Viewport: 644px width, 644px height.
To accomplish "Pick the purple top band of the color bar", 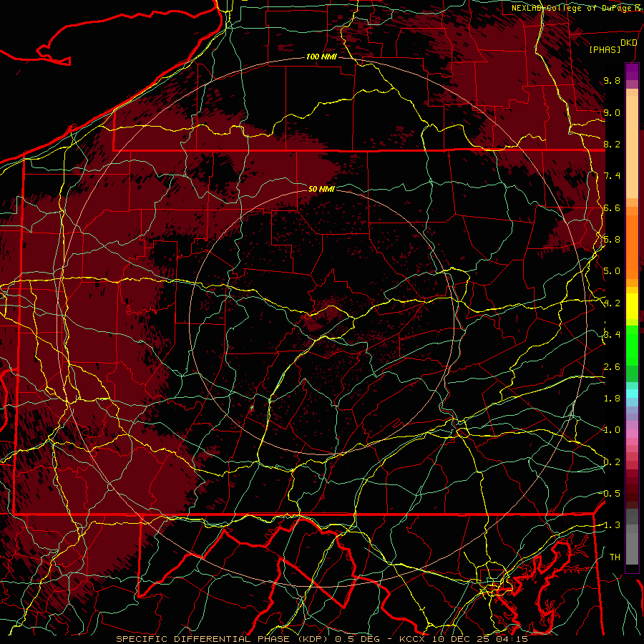I will click(632, 72).
